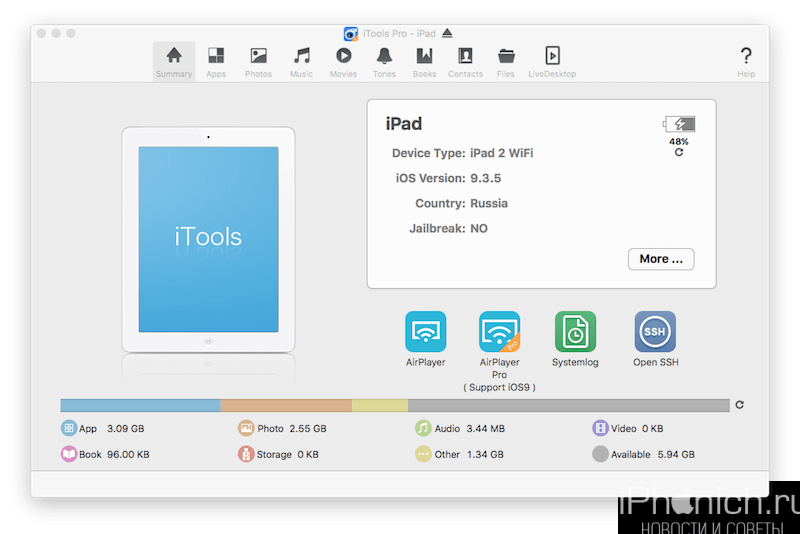Show Contacts panel
The height and width of the screenshot is (534, 800).
tap(465, 62)
